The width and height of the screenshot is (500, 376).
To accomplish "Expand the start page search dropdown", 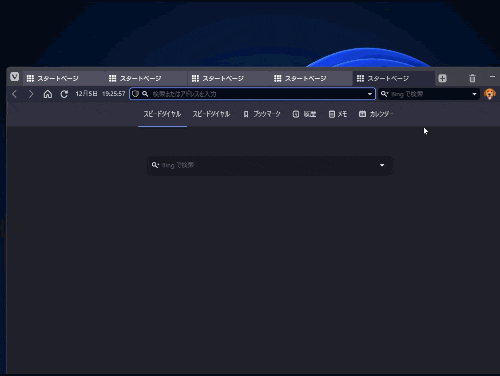I will 382,165.
